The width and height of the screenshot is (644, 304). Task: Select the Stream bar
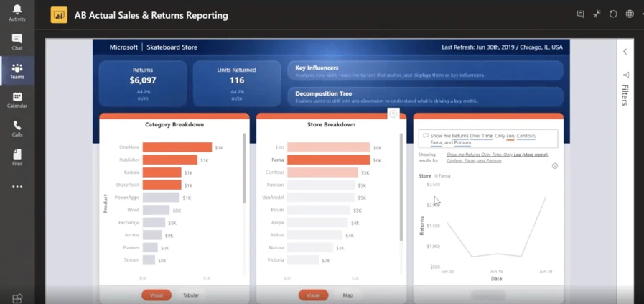pos(149,260)
